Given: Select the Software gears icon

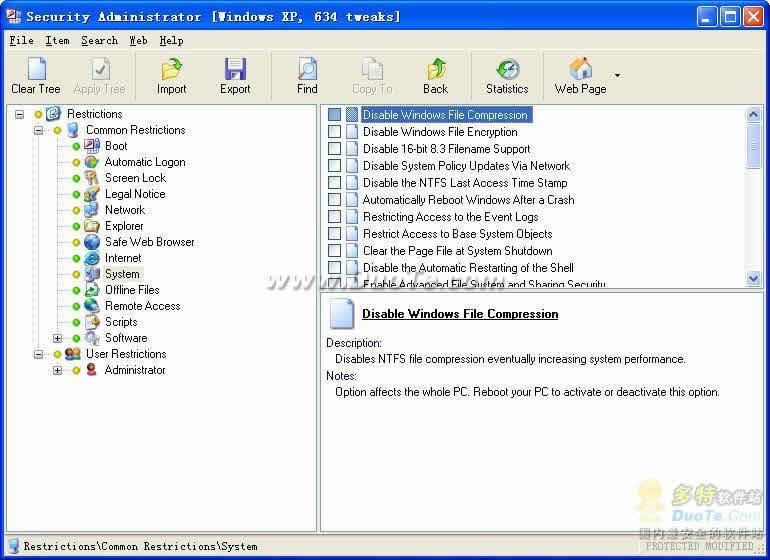Looking at the screenshot, I should 92,338.
